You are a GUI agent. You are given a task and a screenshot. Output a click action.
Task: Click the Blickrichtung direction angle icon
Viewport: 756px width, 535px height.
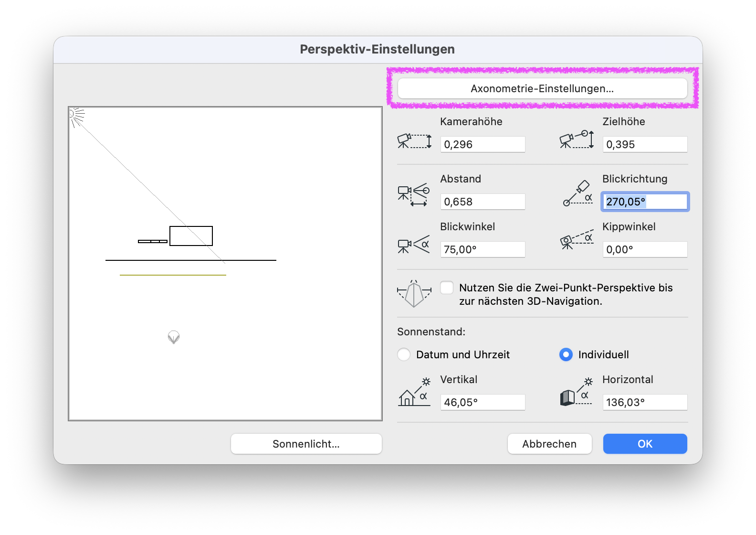click(x=577, y=193)
